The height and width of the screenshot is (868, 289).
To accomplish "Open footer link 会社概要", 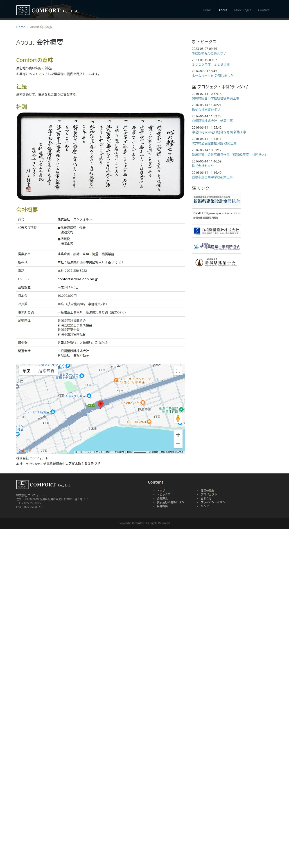I will click(x=162, y=506).
